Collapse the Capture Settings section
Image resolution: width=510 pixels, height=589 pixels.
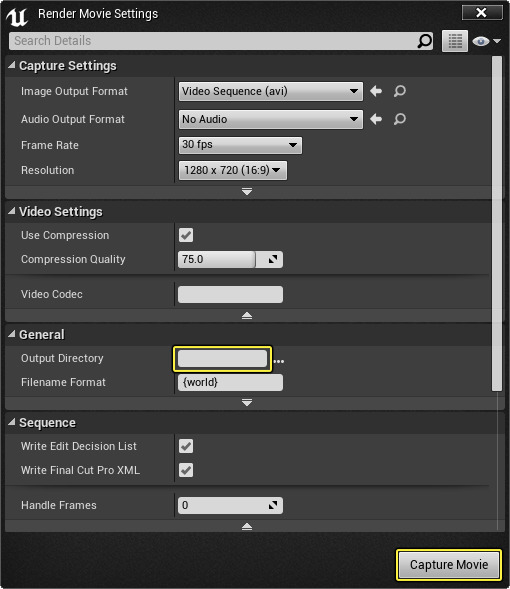(x=12, y=65)
